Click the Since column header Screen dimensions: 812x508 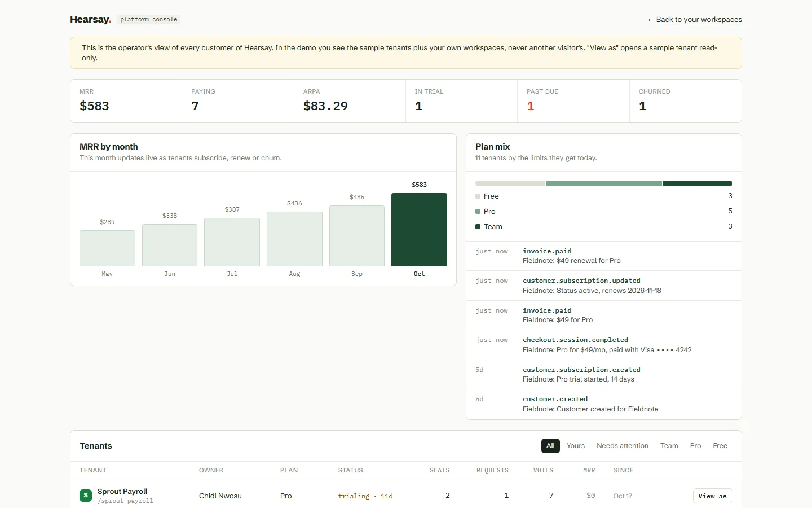(624, 470)
